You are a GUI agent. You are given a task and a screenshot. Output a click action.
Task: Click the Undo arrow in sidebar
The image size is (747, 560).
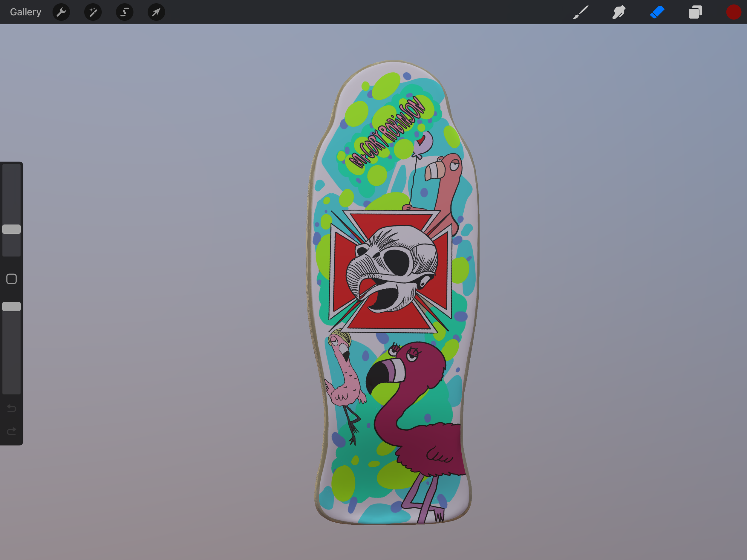point(11,408)
